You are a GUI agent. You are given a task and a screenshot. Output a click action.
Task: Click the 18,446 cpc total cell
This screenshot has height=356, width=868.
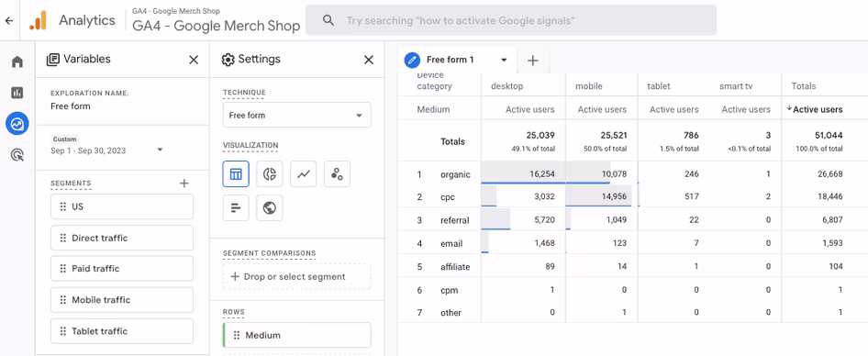tap(829, 197)
